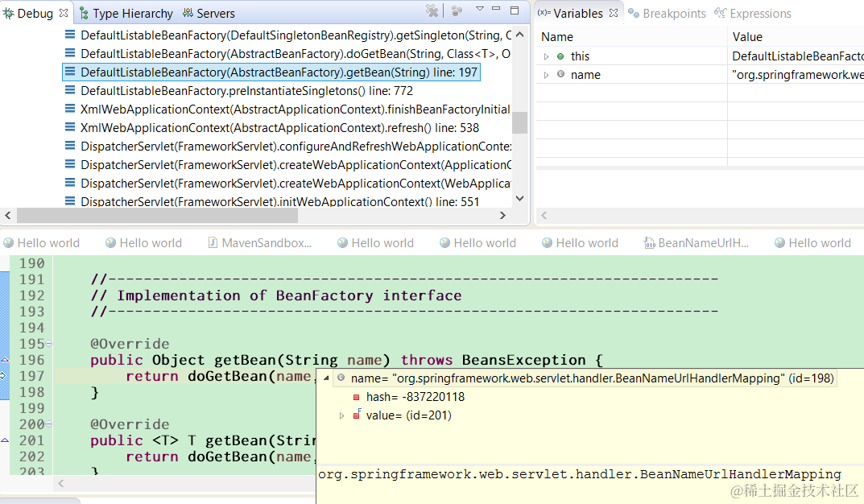
Task: Click Debug stack vertical scrollbar down arrow
Action: (x=519, y=198)
